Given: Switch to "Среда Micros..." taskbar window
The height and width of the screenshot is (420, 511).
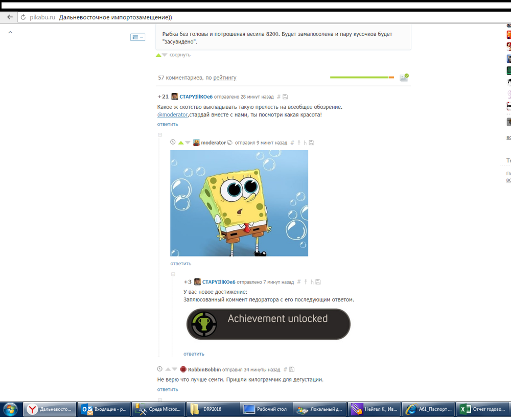Looking at the screenshot, I should (158, 409).
